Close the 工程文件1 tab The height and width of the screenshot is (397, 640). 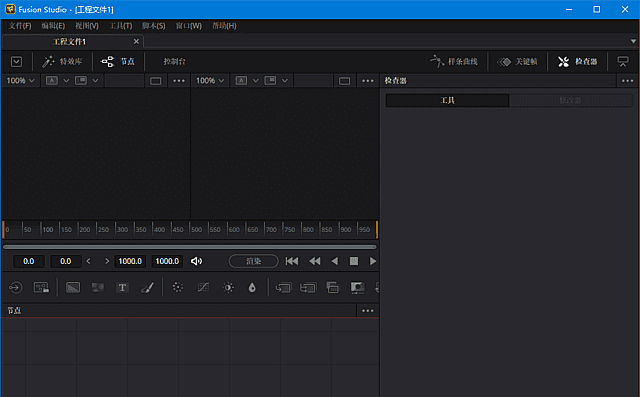136,42
